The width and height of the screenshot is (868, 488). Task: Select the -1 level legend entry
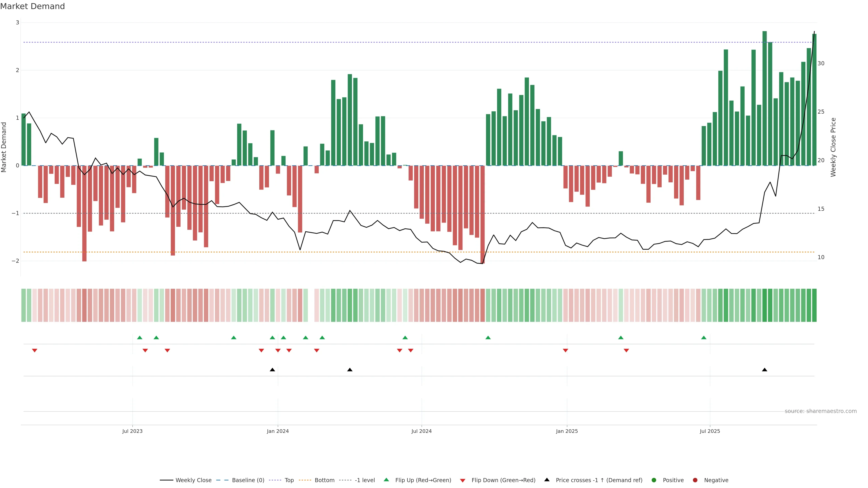pyautogui.click(x=365, y=480)
